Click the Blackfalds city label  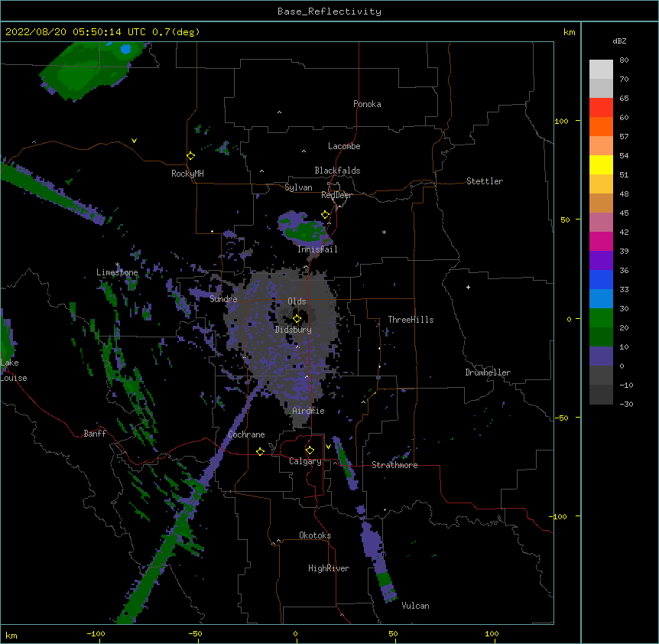(337, 171)
